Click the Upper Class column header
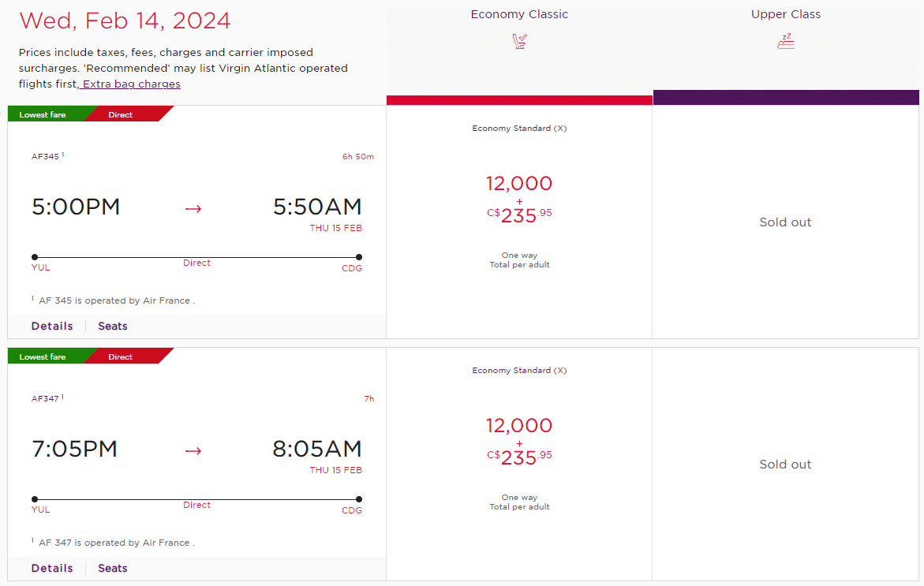This screenshot has width=924, height=586. 786,14
